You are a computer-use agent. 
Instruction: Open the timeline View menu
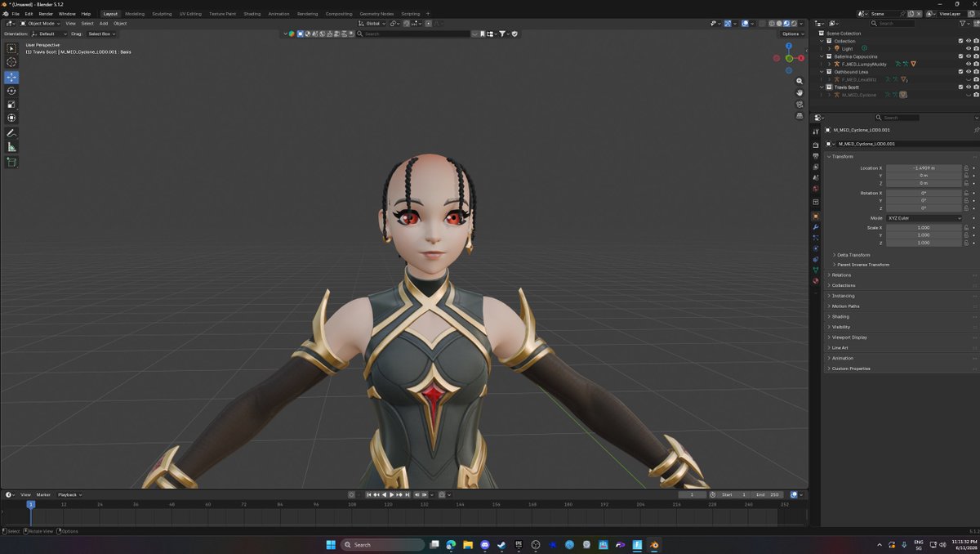(x=25, y=494)
